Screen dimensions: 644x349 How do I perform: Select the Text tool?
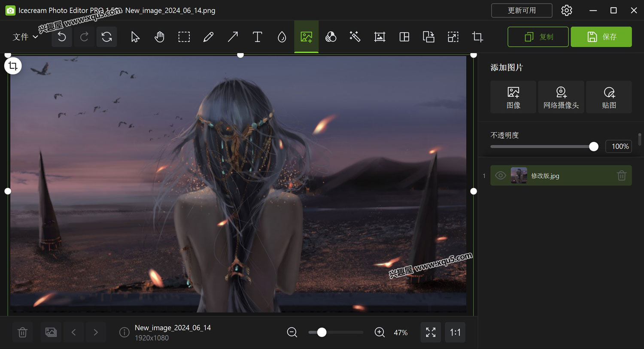[257, 37]
